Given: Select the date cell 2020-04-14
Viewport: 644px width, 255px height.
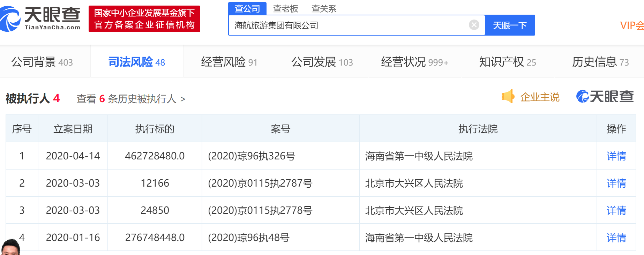Looking at the screenshot, I should click(x=73, y=156).
